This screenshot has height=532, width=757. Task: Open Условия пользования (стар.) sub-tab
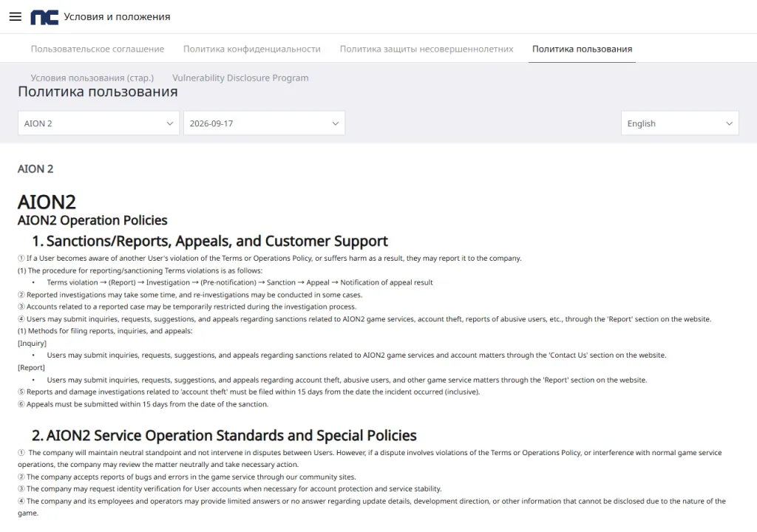click(92, 78)
